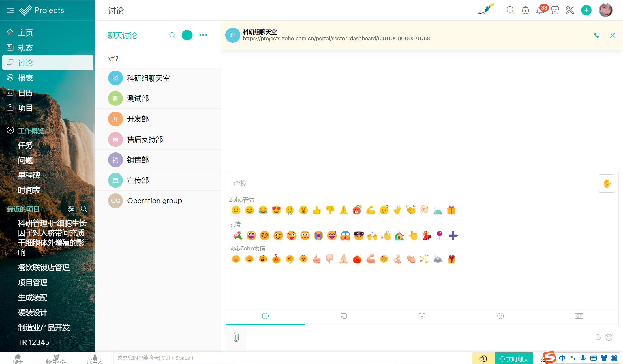
Task: Open three-dots more options menu
Action: click(x=203, y=35)
